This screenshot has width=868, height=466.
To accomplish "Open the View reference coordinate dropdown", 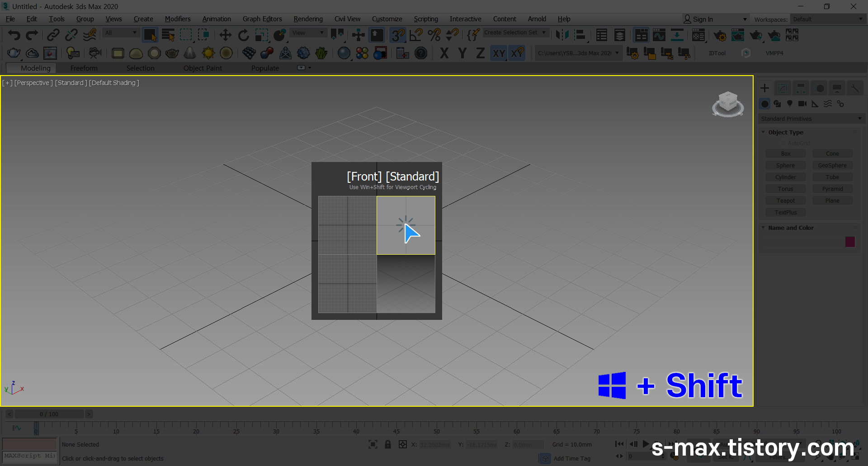I will pos(308,33).
